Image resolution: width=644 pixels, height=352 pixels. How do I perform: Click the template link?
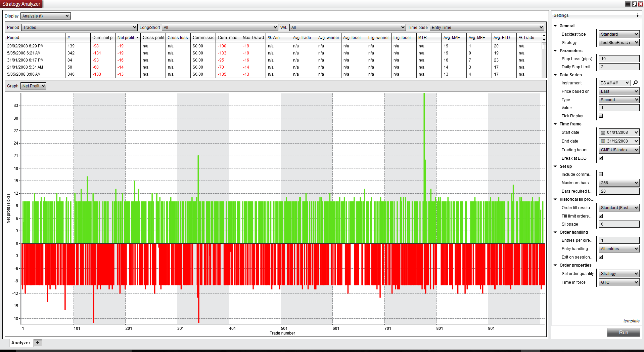pyautogui.click(x=631, y=321)
